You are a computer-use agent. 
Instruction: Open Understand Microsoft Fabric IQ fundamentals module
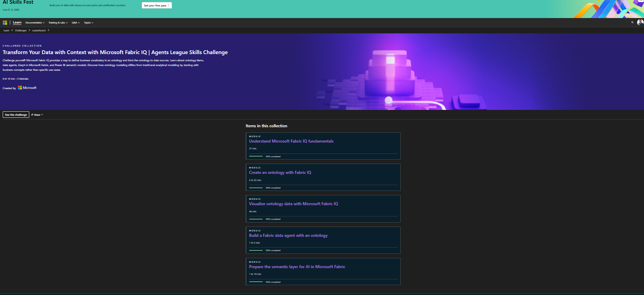pyautogui.click(x=291, y=141)
